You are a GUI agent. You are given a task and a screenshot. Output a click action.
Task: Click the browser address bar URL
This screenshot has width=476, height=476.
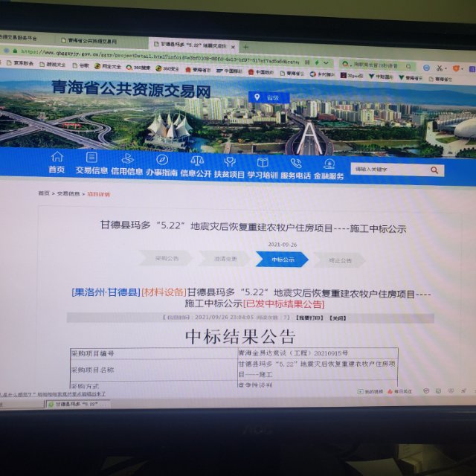point(159,57)
